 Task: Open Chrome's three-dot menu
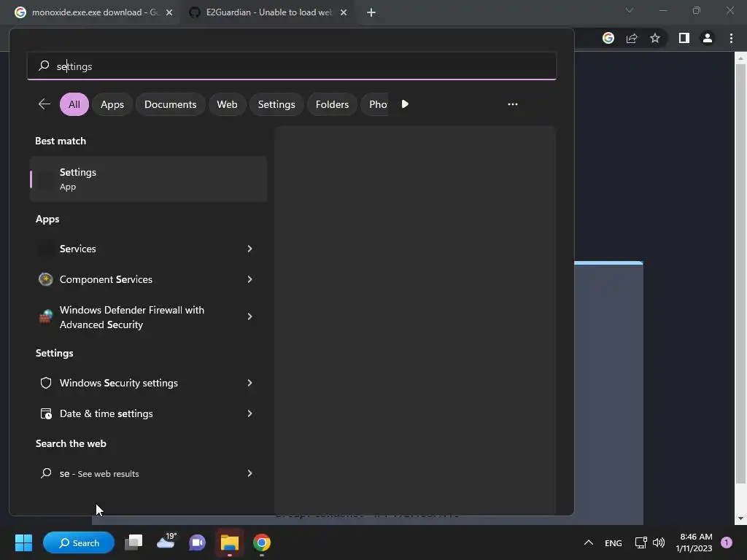click(731, 38)
